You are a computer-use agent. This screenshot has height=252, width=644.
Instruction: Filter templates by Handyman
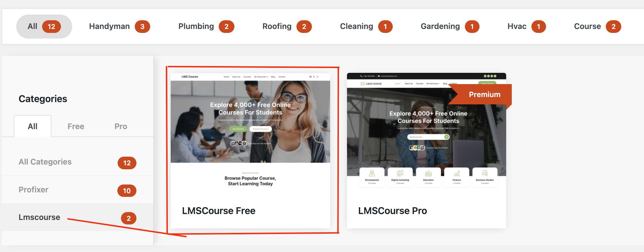coord(119,26)
